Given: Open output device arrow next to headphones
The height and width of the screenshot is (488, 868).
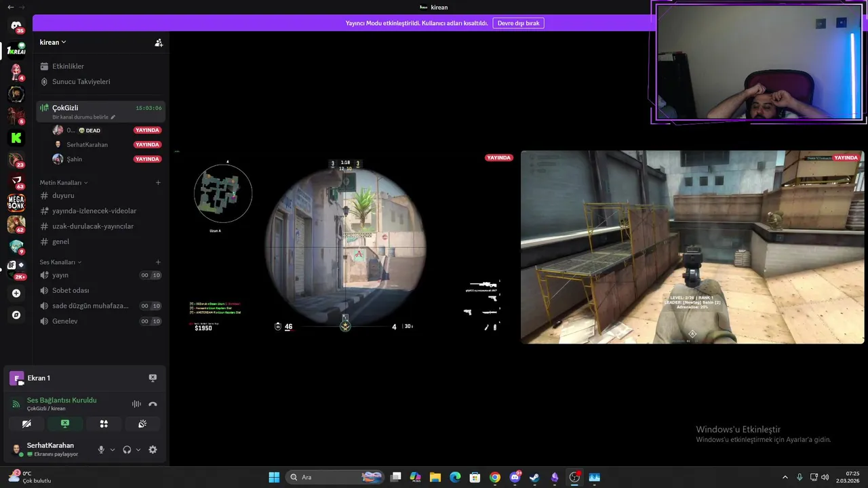Looking at the screenshot, I should point(138,449).
